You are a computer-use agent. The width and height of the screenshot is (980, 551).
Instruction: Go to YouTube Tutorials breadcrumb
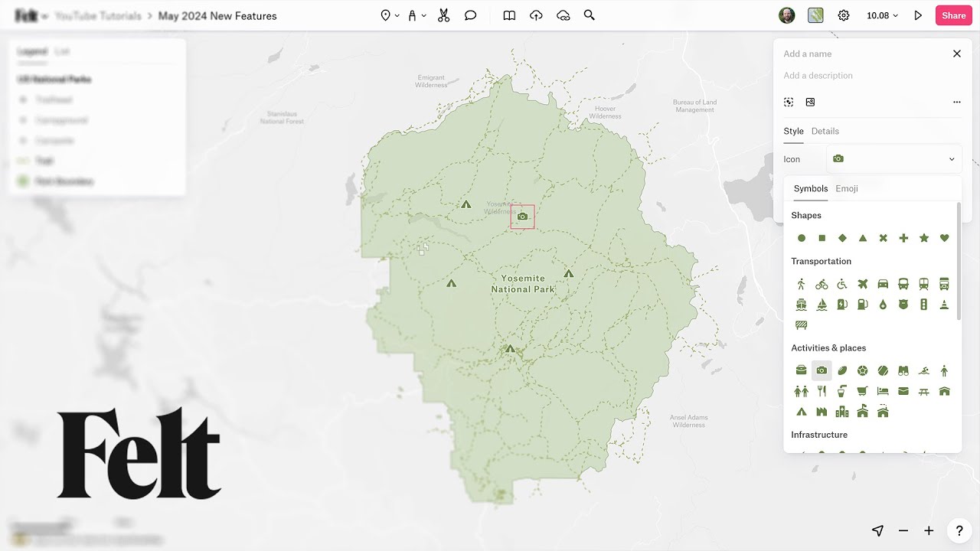tap(98, 16)
